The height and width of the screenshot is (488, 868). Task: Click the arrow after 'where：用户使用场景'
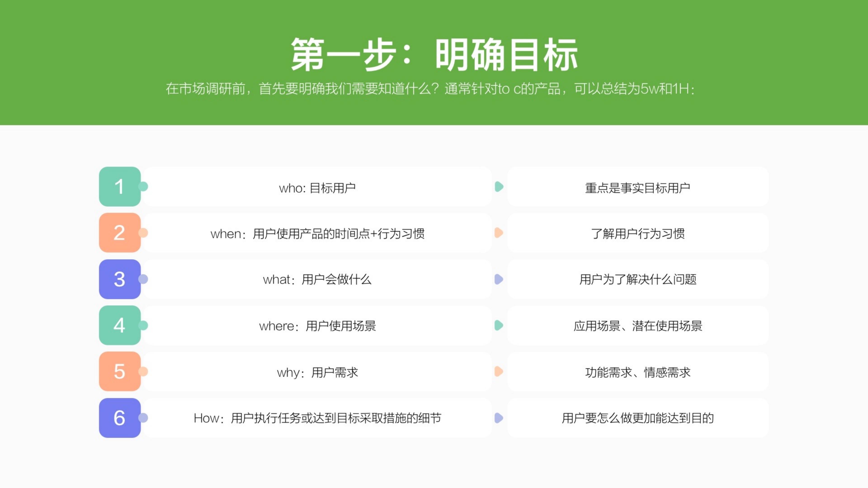(x=499, y=325)
